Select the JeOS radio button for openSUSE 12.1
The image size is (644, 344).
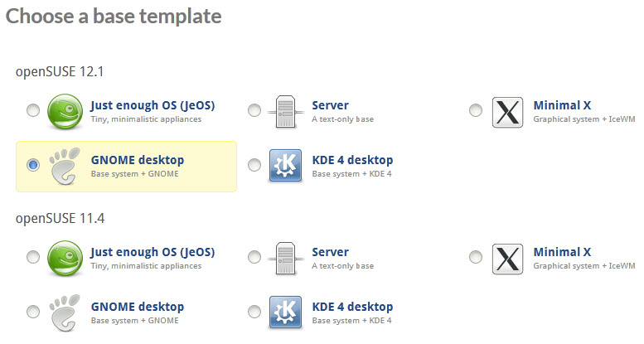(33, 110)
